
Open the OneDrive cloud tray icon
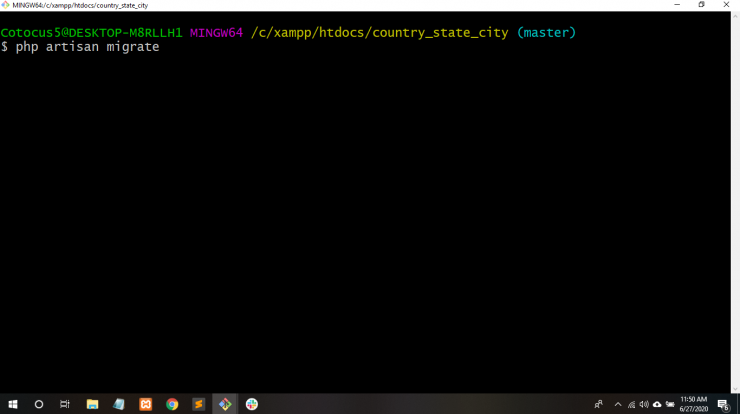click(657, 405)
